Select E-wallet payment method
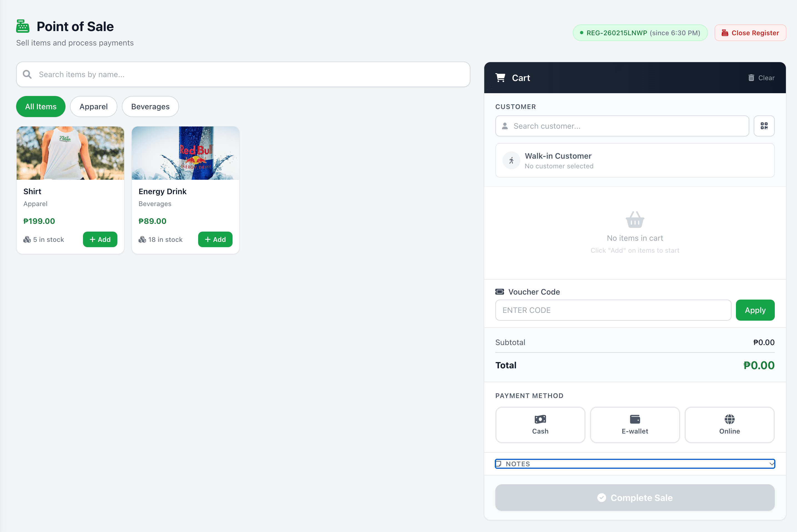 pos(635,425)
